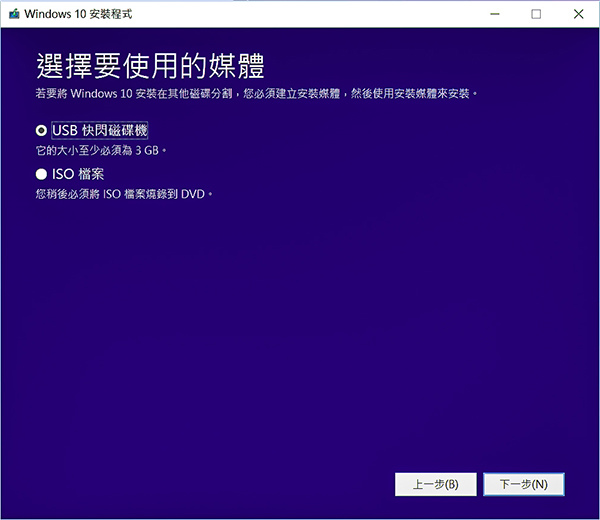Image resolution: width=600 pixels, height=520 pixels.
Task: Choose the ISO 檔案 radio option
Action: click(x=41, y=174)
